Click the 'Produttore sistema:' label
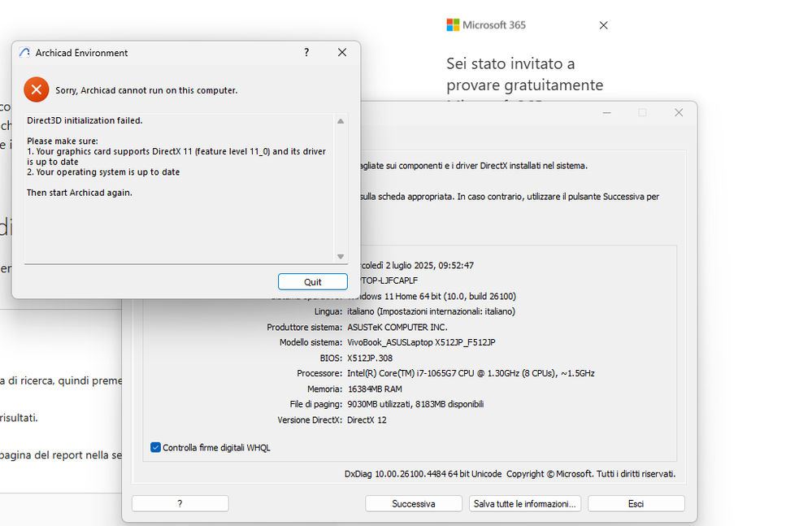812x526 pixels. click(x=305, y=327)
